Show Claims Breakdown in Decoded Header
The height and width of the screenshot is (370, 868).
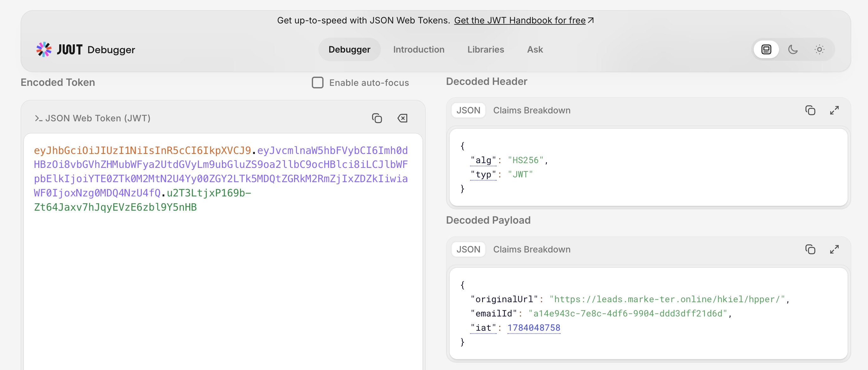(x=532, y=110)
